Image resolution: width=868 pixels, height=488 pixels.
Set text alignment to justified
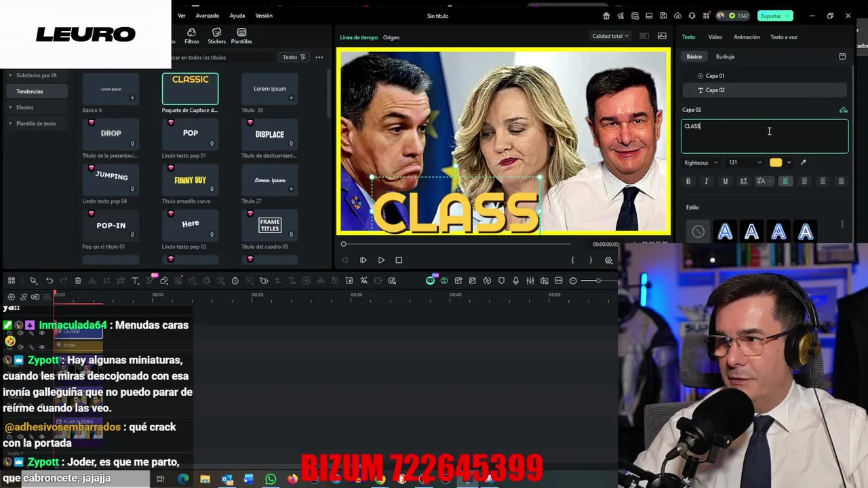pyautogui.click(x=841, y=181)
